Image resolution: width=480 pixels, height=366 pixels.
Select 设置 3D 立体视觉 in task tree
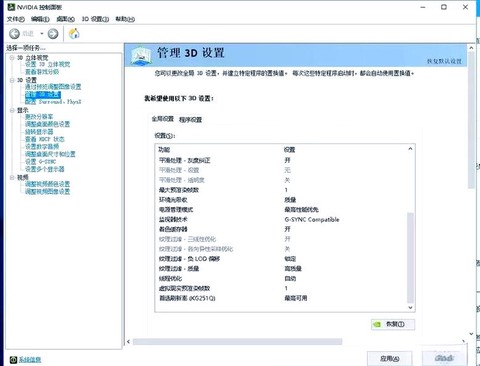[x=47, y=64]
